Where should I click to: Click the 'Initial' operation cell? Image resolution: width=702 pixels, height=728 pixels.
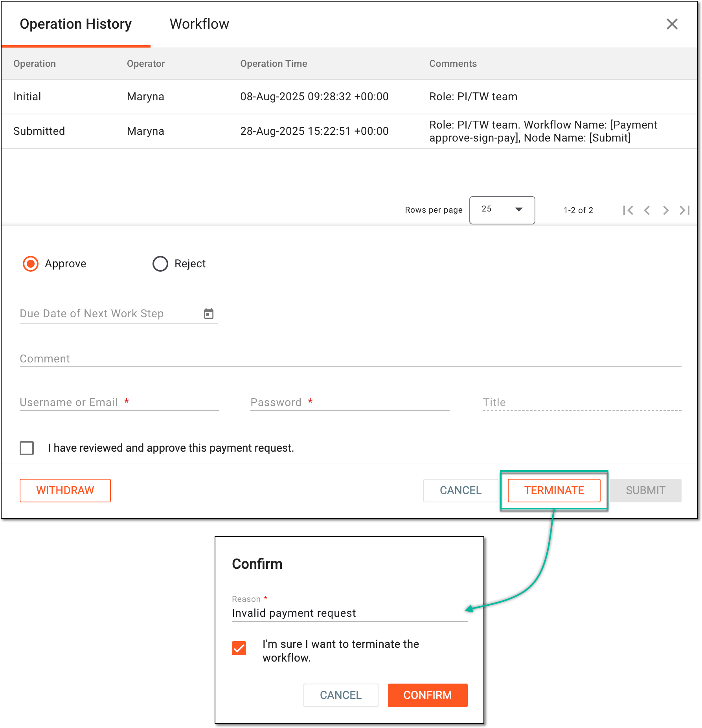pos(27,97)
